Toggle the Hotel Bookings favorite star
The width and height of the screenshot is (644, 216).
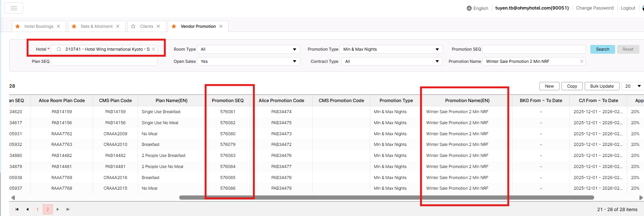pos(17,26)
